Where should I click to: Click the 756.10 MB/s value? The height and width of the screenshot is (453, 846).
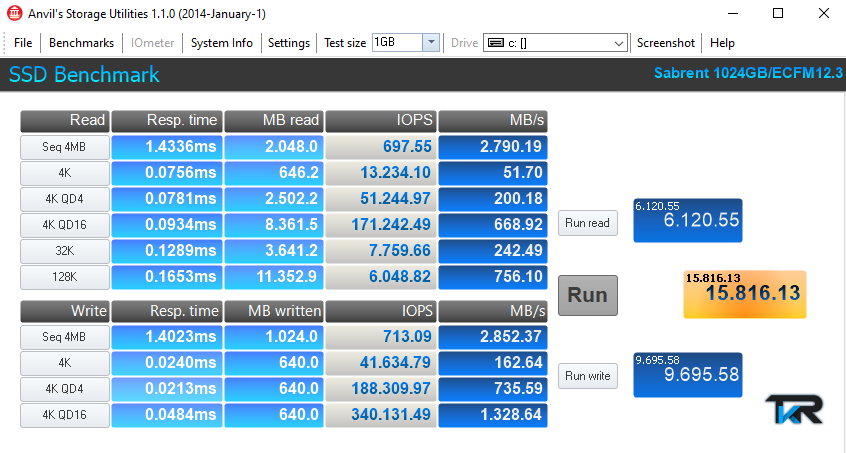[x=493, y=277]
